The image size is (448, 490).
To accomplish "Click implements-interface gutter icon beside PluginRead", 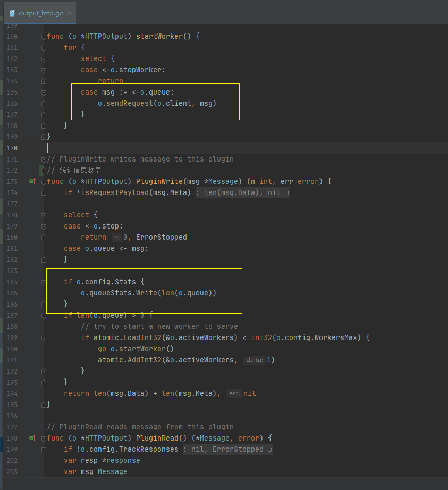I will [x=32, y=438].
